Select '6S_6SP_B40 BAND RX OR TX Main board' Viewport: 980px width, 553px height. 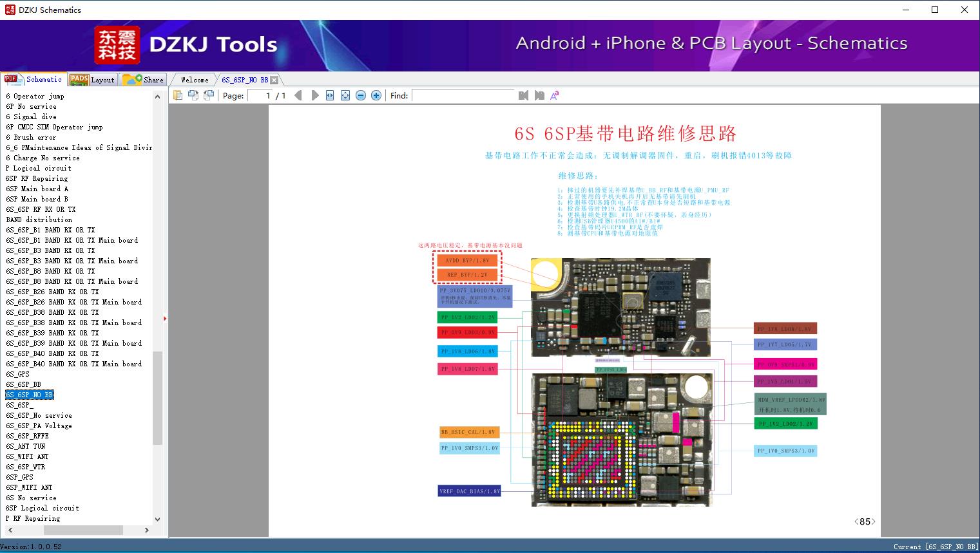(74, 364)
